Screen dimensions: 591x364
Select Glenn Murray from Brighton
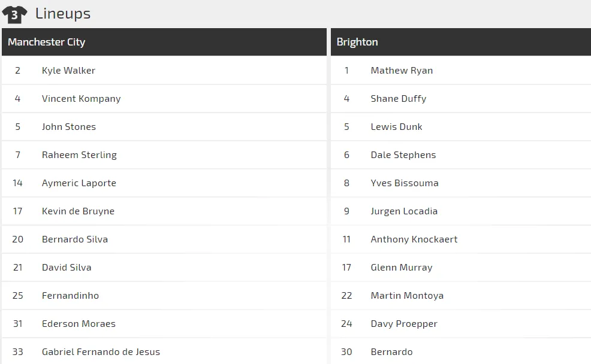pyautogui.click(x=402, y=268)
